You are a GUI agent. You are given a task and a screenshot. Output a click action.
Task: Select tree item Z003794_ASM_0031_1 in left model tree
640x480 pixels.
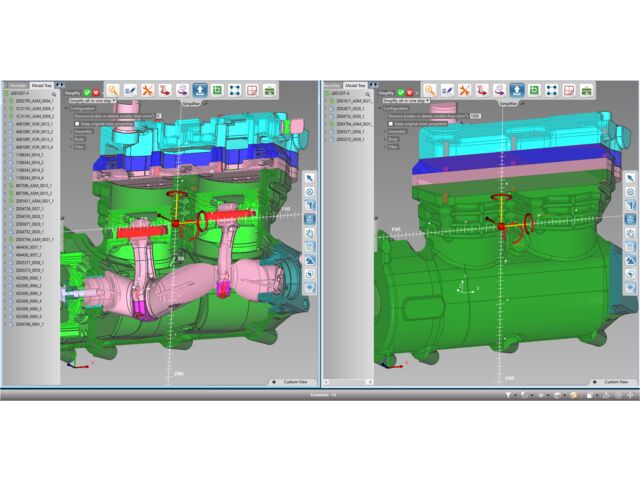(33, 240)
